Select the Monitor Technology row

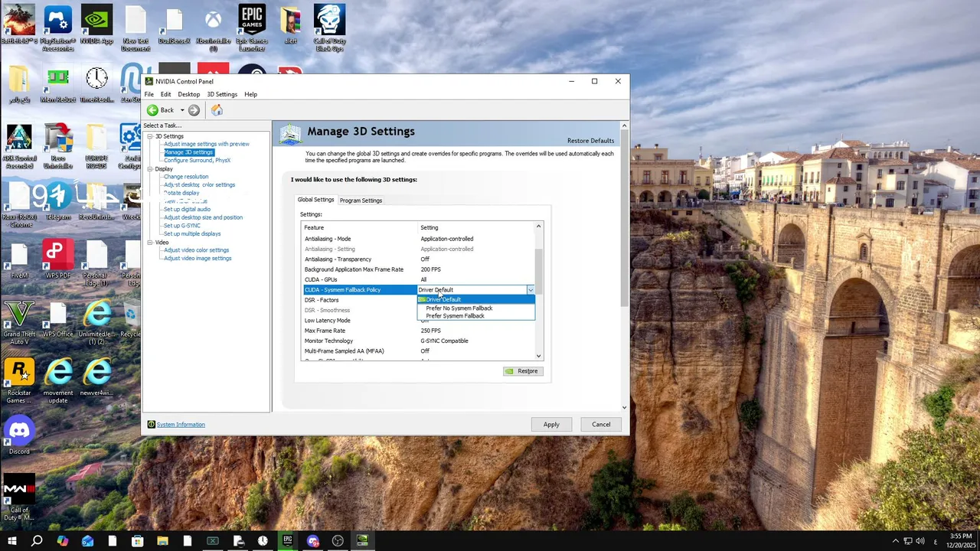(419, 341)
